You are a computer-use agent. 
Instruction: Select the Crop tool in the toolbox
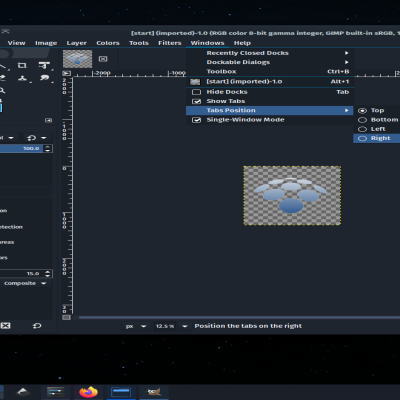(x=22, y=65)
